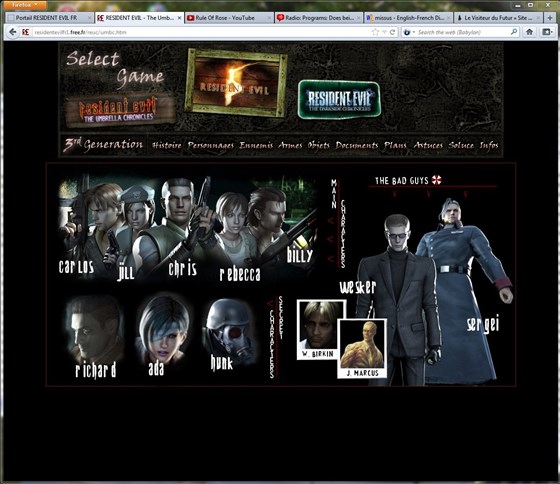This screenshot has height=484, width=560.
Task: Go back with the browser back arrow
Action: (x=12, y=32)
